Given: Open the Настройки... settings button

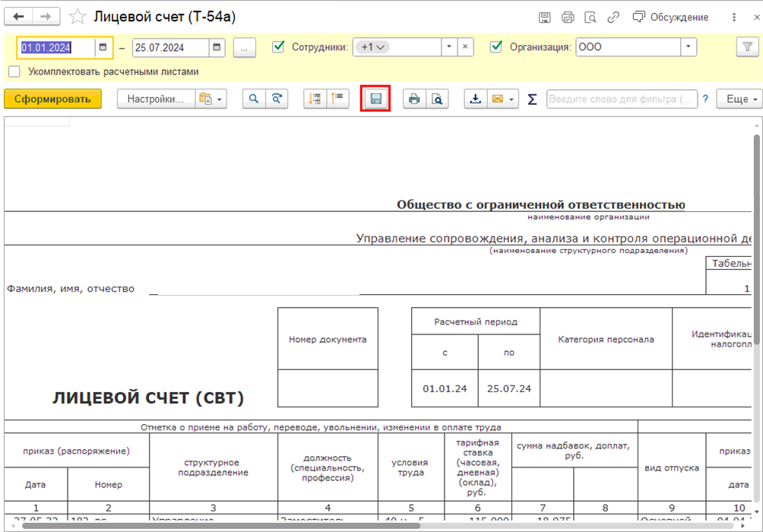Looking at the screenshot, I should pos(155,99).
